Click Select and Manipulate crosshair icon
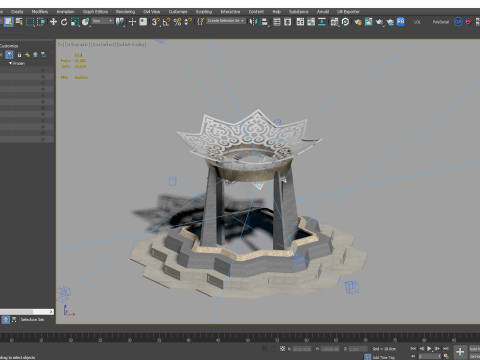 pyautogui.click(x=132, y=22)
